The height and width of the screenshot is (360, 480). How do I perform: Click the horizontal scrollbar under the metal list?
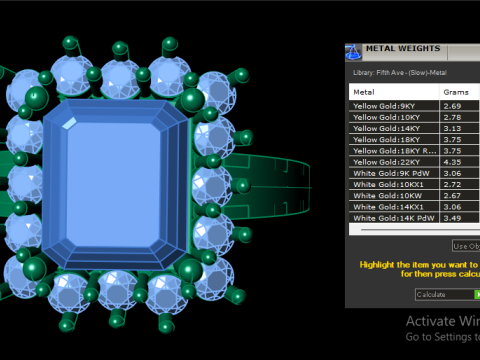pyautogui.click(x=414, y=230)
